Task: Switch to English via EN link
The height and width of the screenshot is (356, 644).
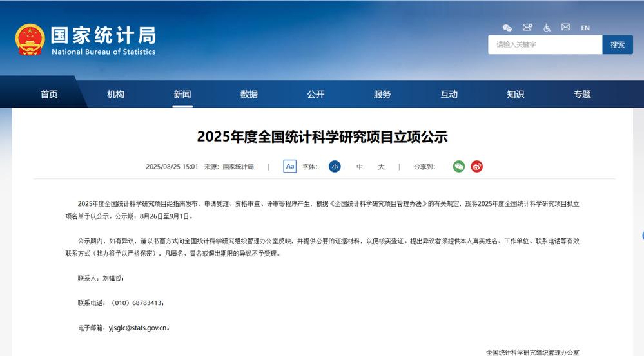Action: 585,28
